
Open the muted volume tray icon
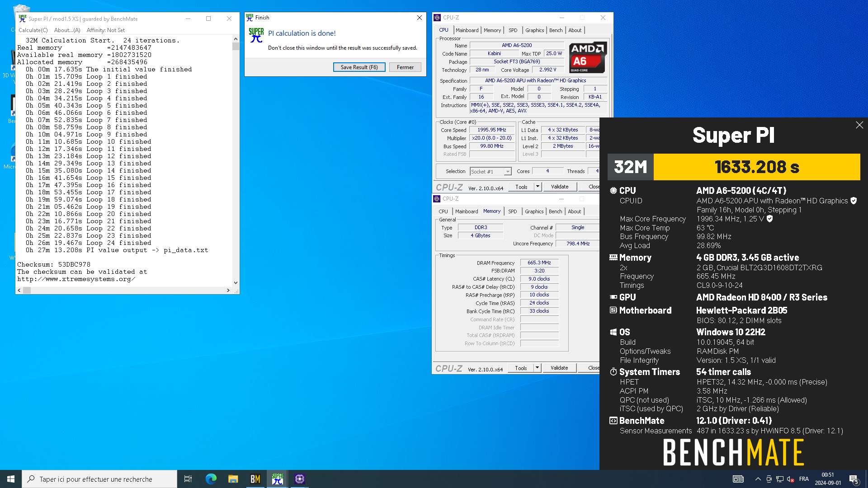(790, 479)
